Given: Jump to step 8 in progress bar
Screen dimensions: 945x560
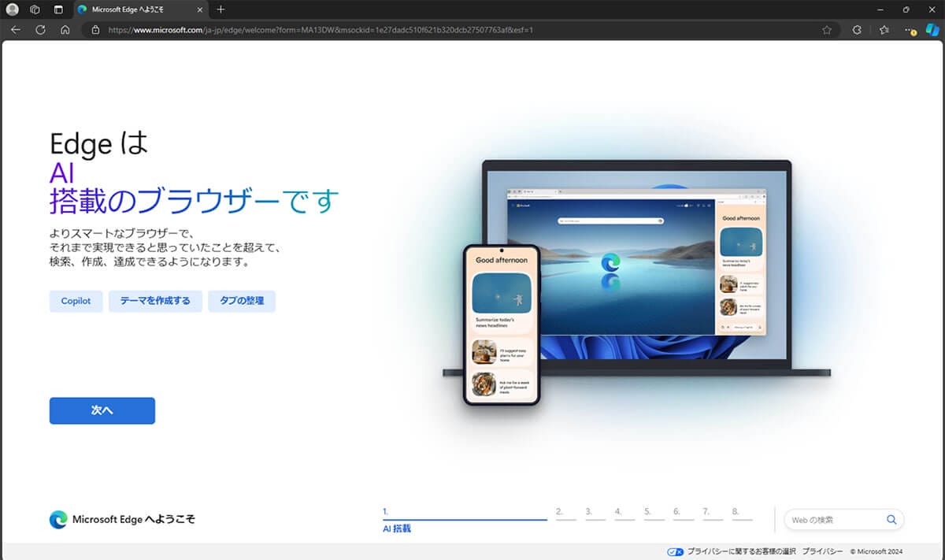Looking at the screenshot, I should coord(742,514).
